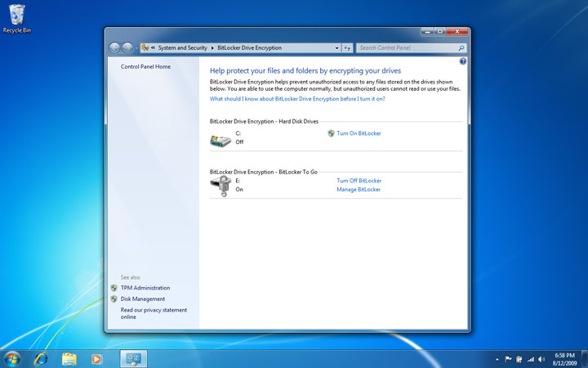Click the Search Control Panel field
This screenshot has height=368, width=588.
tap(405, 48)
